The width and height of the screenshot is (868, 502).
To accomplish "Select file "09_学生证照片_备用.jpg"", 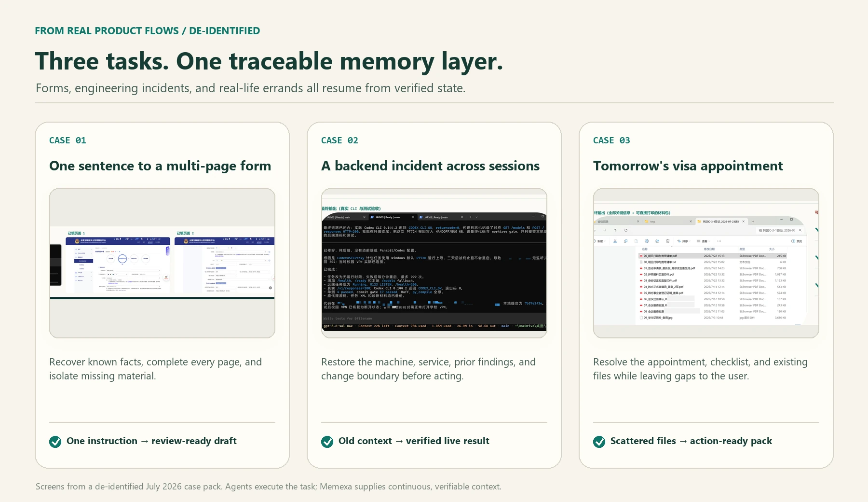I will pos(713,318).
